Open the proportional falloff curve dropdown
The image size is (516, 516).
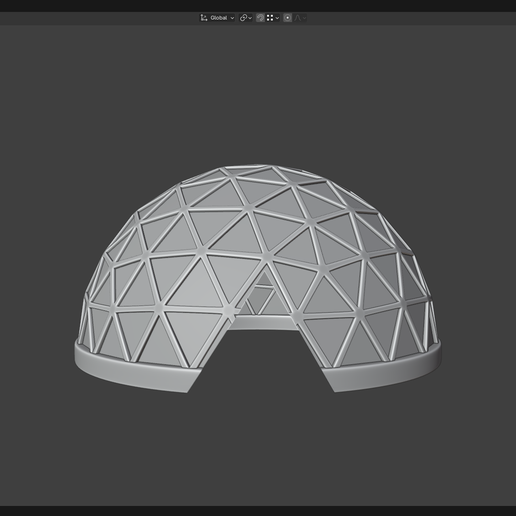pos(300,18)
